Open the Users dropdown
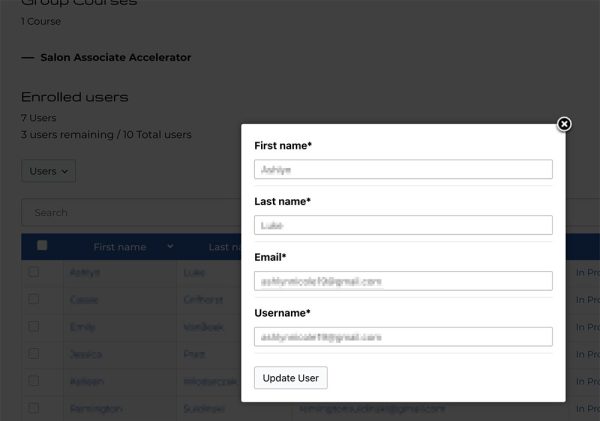This screenshot has height=421, width=600. (48, 171)
